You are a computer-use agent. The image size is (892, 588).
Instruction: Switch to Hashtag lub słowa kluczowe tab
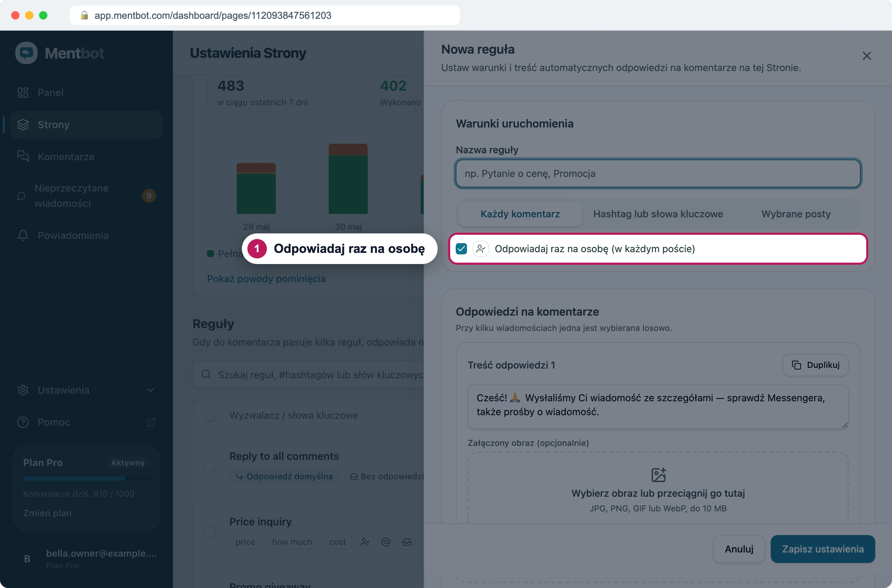[x=658, y=214]
